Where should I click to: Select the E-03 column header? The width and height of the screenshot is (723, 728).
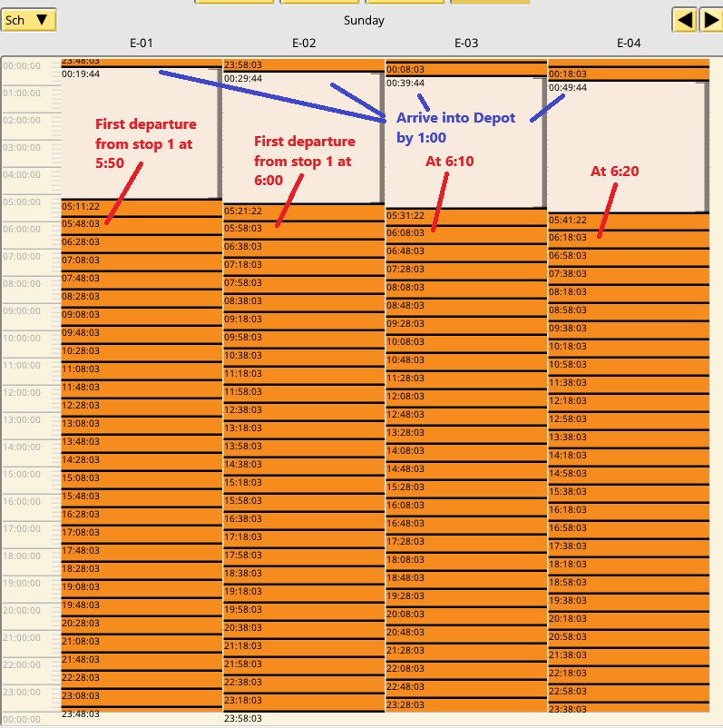[x=466, y=44]
